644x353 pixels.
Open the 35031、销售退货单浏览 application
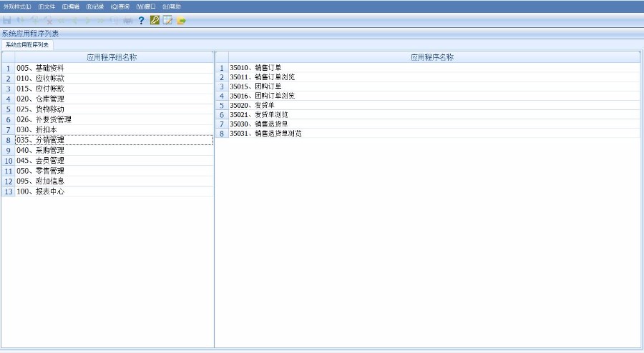434,133
